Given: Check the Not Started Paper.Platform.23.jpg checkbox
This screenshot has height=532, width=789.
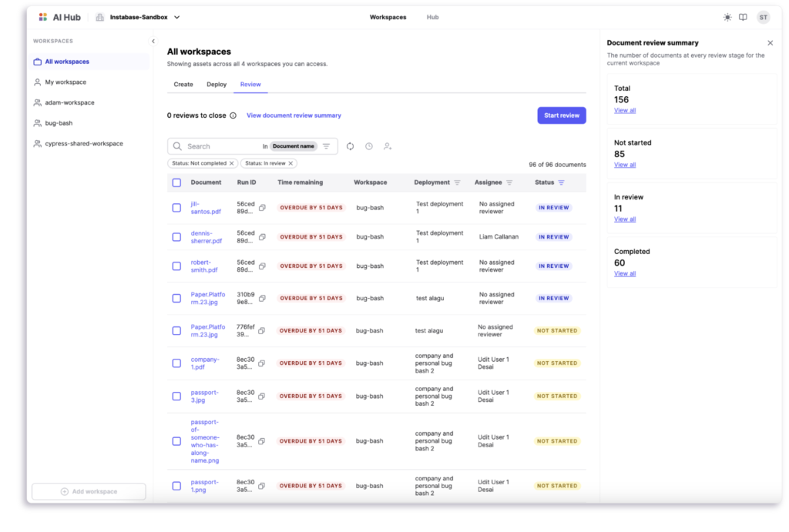Looking at the screenshot, I should (x=176, y=331).
